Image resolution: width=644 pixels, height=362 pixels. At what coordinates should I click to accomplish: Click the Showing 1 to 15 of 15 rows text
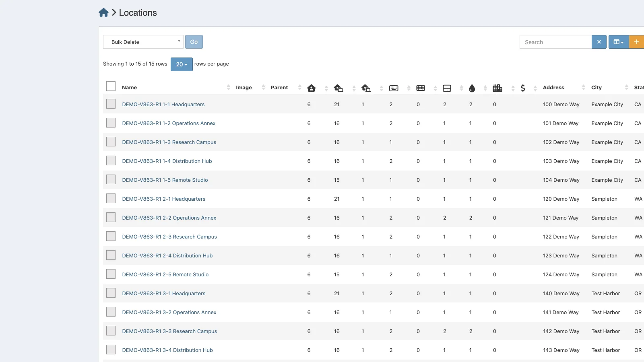(135, 64)
